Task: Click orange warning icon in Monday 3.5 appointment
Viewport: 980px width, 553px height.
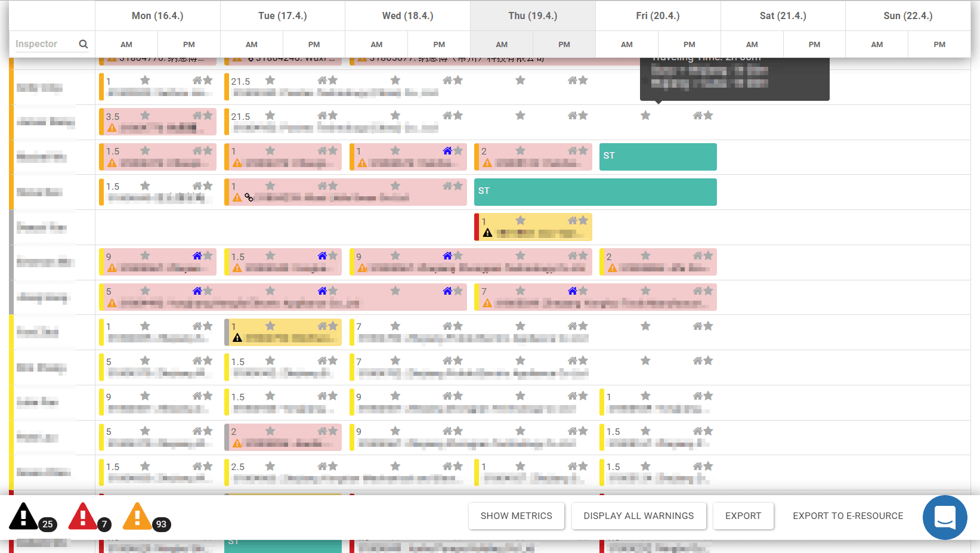Action: (112, 128)
